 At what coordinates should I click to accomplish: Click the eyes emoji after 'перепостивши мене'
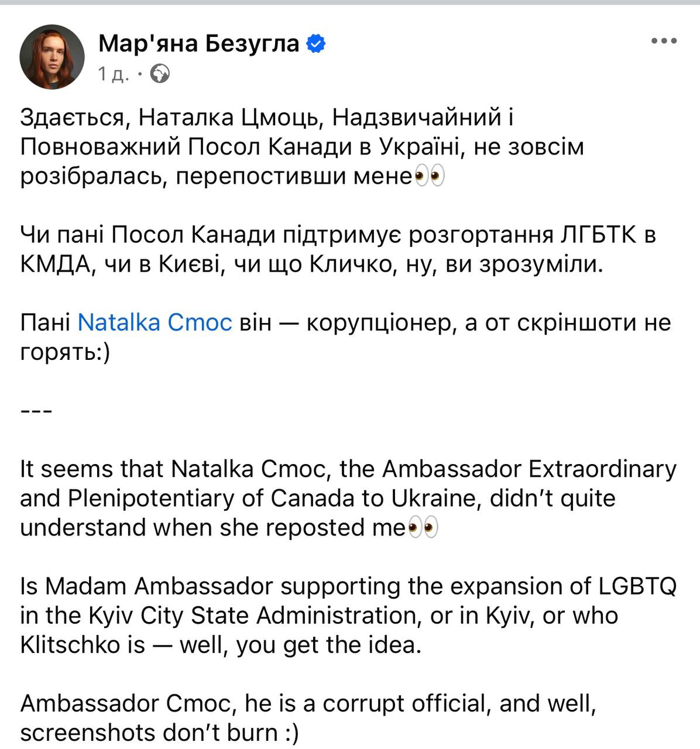430,176
